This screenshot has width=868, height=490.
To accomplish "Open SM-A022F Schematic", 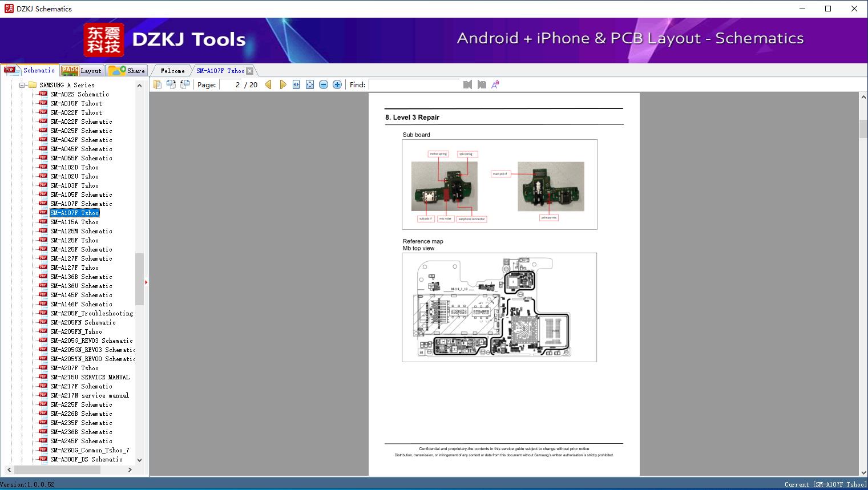I will tap(81, 122).
